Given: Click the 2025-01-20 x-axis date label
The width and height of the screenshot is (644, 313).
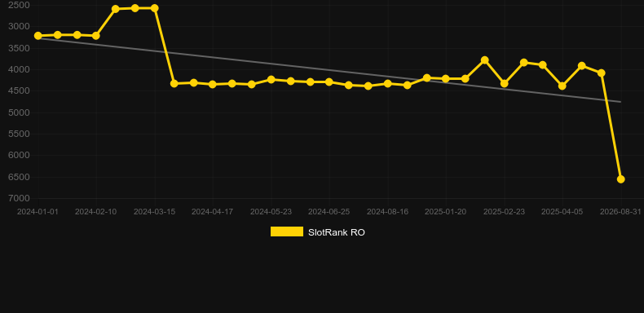Looking at the screenshot, I should click(446, 212).
